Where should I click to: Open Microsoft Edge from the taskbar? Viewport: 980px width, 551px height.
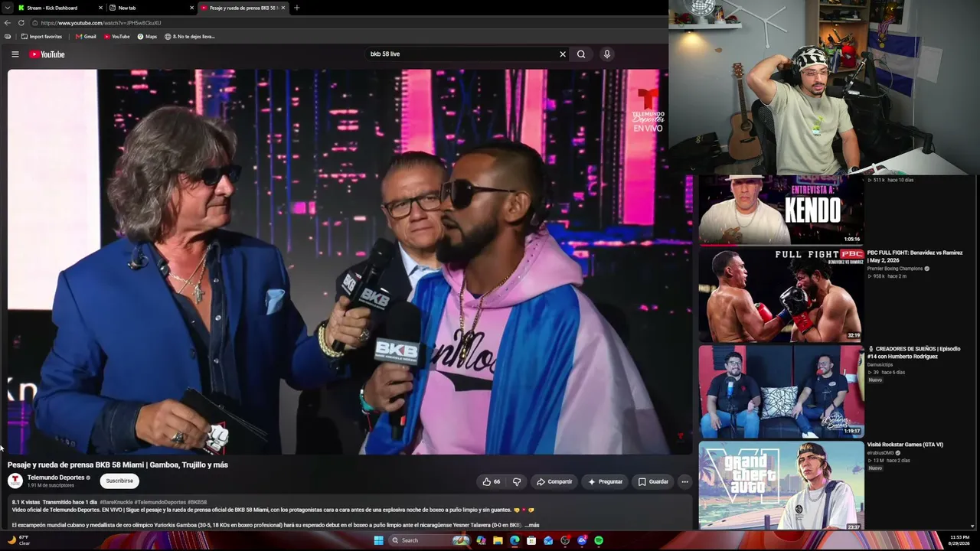click(x=514, y=540)
